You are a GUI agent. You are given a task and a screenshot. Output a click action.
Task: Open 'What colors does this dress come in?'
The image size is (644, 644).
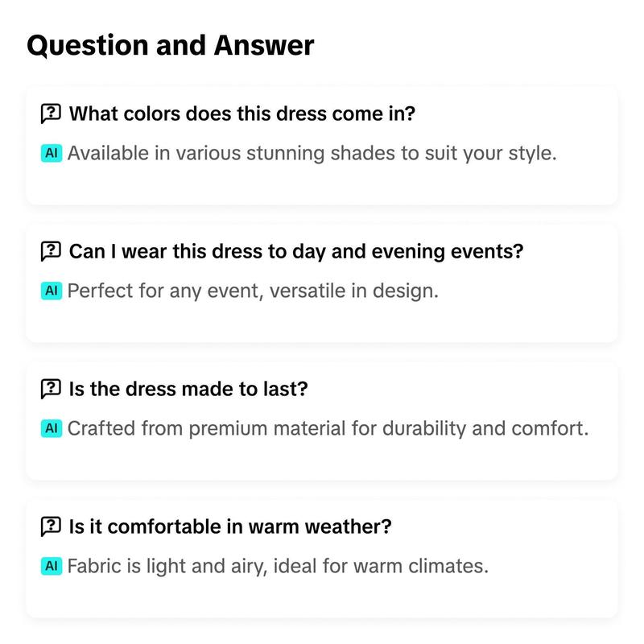[242, 114]
